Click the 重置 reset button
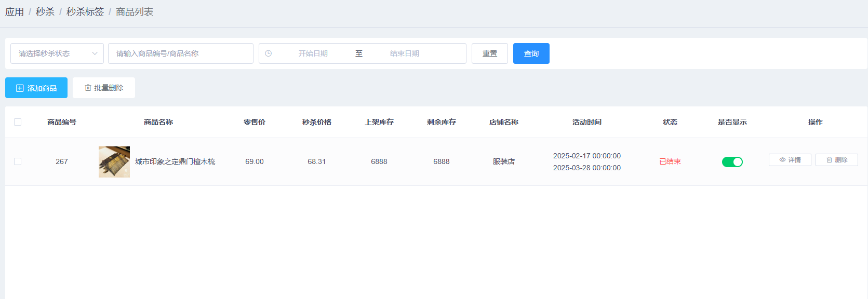 pyautogui.click(x=489, y=53)
